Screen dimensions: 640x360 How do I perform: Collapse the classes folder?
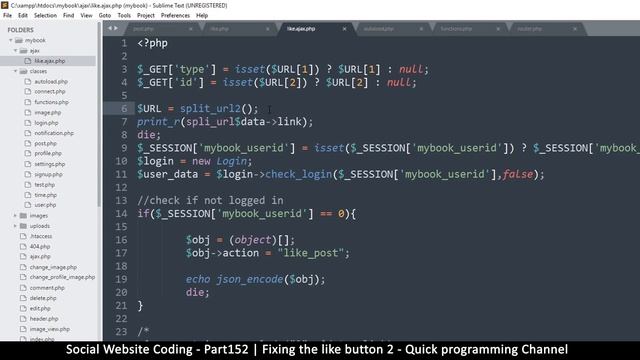pos(16,71)
